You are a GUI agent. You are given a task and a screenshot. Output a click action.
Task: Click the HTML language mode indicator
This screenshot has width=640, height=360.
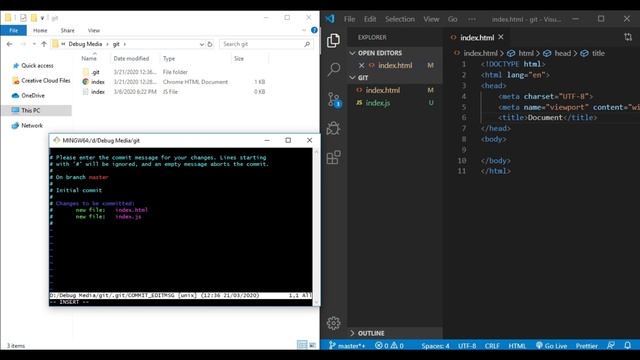click(517, 346)
